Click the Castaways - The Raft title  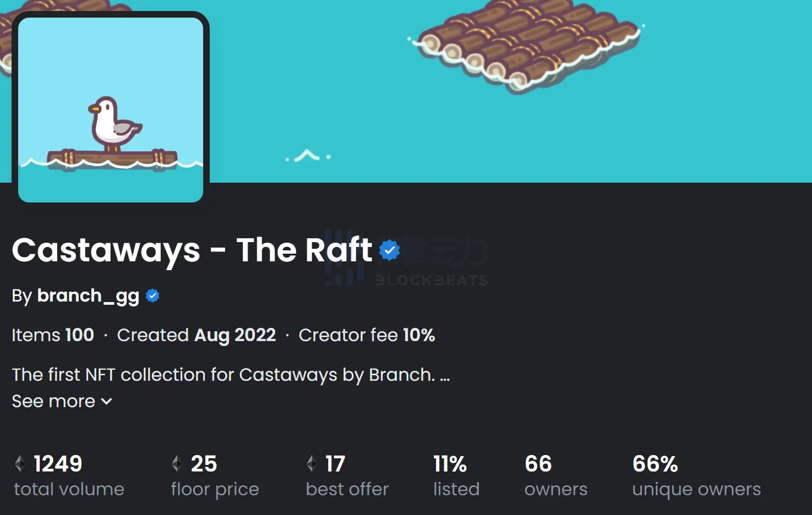click(x=192, y=250)
